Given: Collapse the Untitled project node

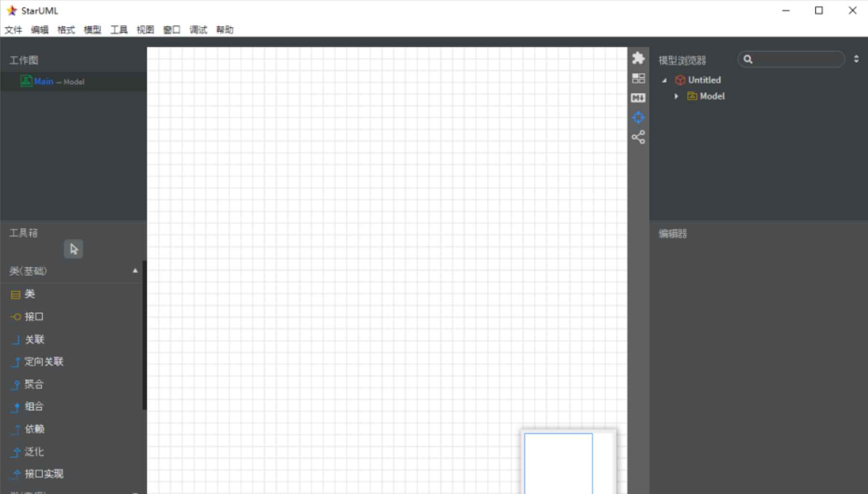Looking at the screenshot, I should 665,80.
